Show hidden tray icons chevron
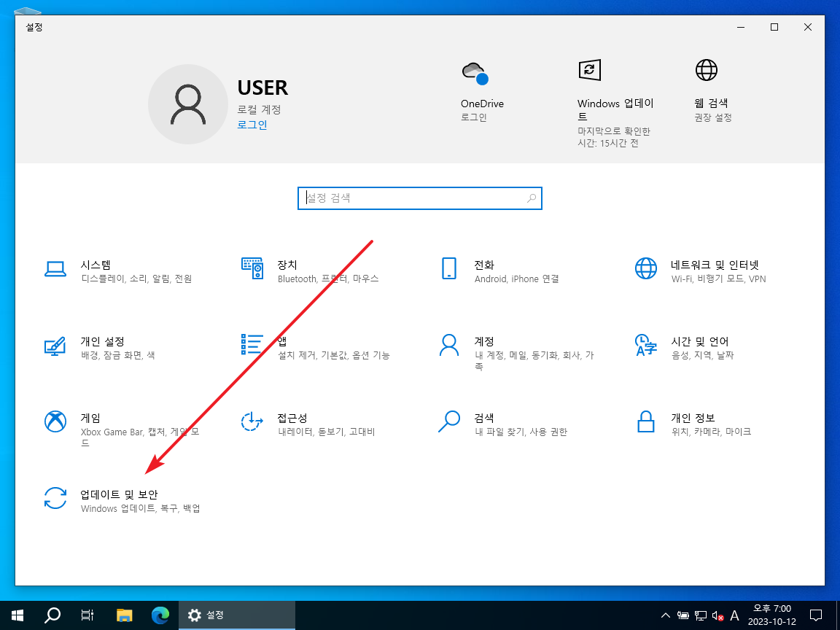The height and width of the screenshot is (630, 840). [x=665, y=615]
